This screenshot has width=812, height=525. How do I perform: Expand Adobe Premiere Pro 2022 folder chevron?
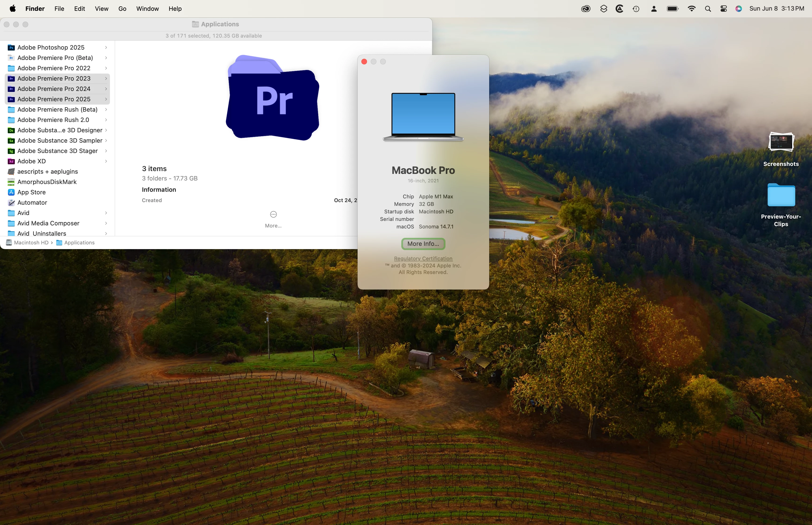tap(106, 68)
